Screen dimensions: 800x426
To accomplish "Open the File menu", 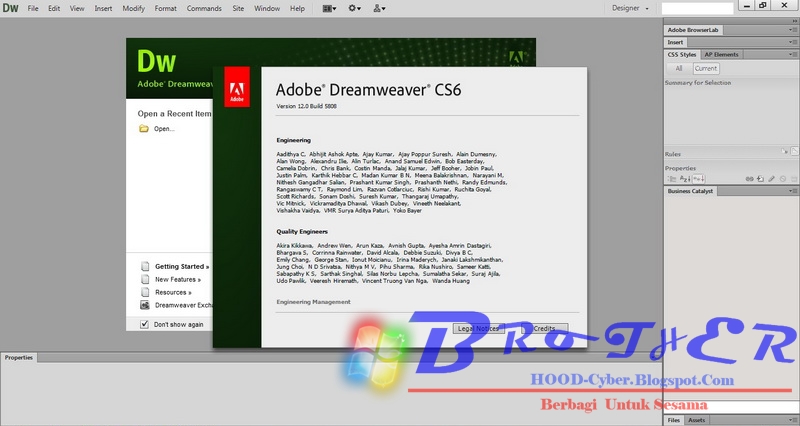I will tap(33, 8).
